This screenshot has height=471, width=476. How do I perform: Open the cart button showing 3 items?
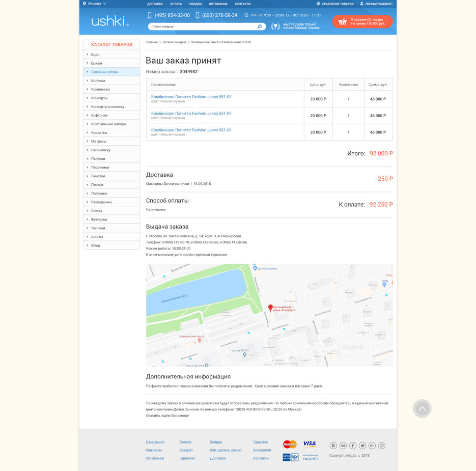point(362,21)
